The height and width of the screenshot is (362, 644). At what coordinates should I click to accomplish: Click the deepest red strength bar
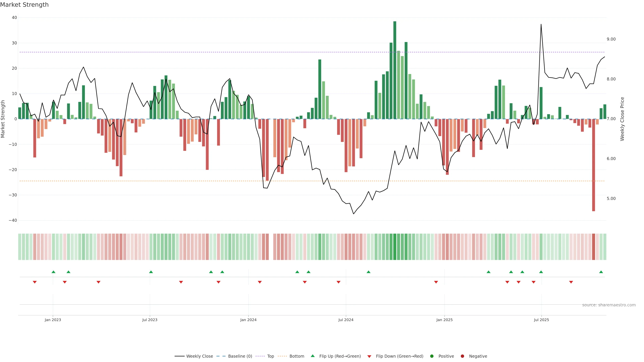(x=594, y=165)
